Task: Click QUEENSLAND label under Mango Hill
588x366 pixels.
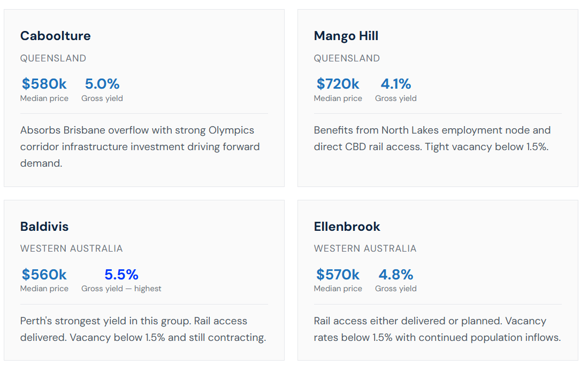Action: tap(347, 58)
